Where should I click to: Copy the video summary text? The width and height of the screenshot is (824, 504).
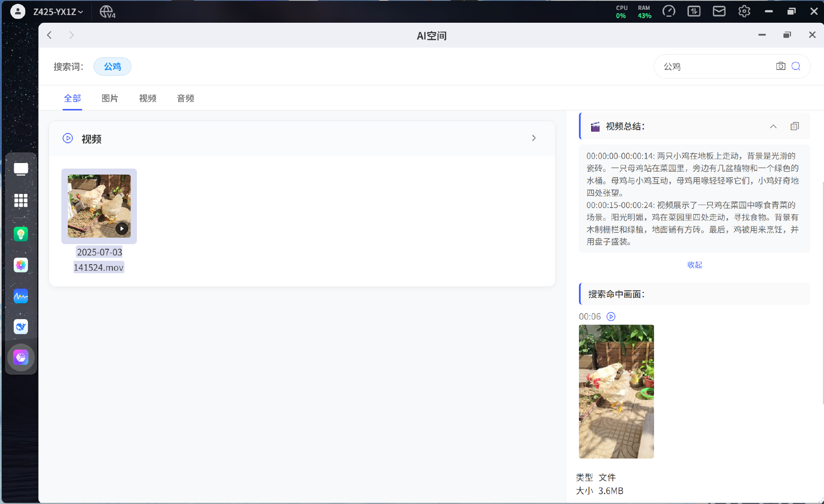point(794,126)
